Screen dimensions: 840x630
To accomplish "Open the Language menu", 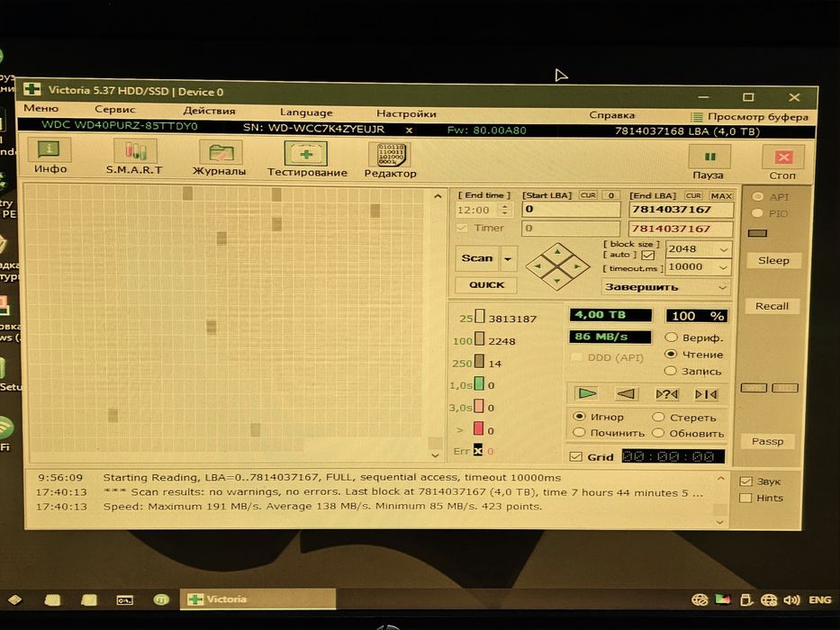I will coord(306,112).
